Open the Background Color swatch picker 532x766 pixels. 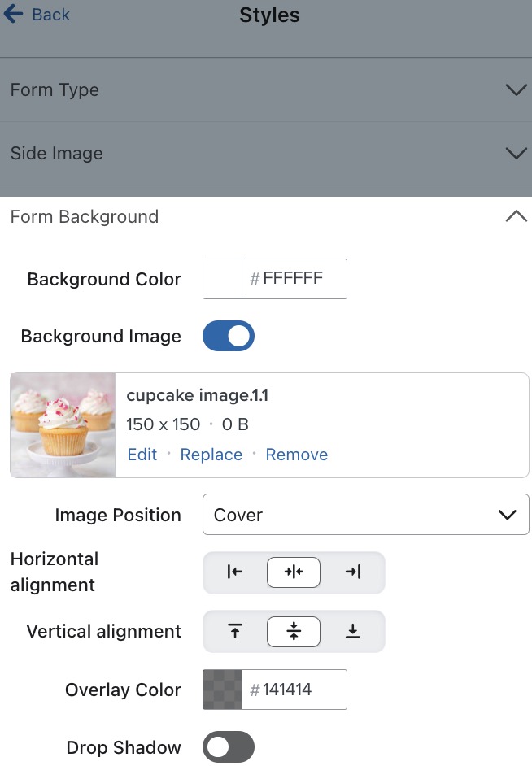[220, 278]
